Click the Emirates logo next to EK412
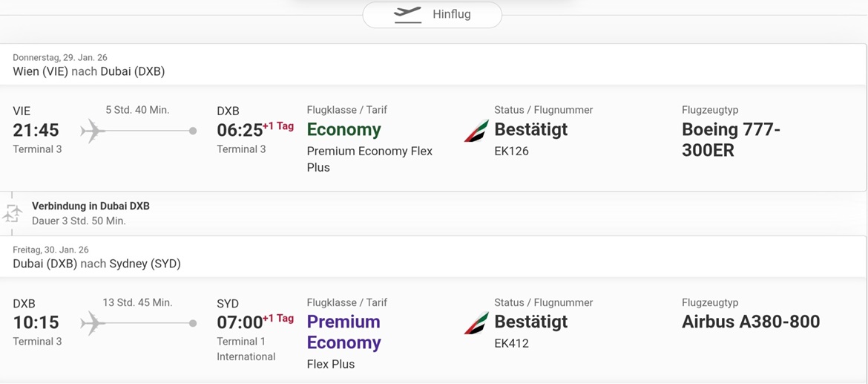Image resolution: width=868 pixels, height=384 pixels. click(x=476, y=323)
